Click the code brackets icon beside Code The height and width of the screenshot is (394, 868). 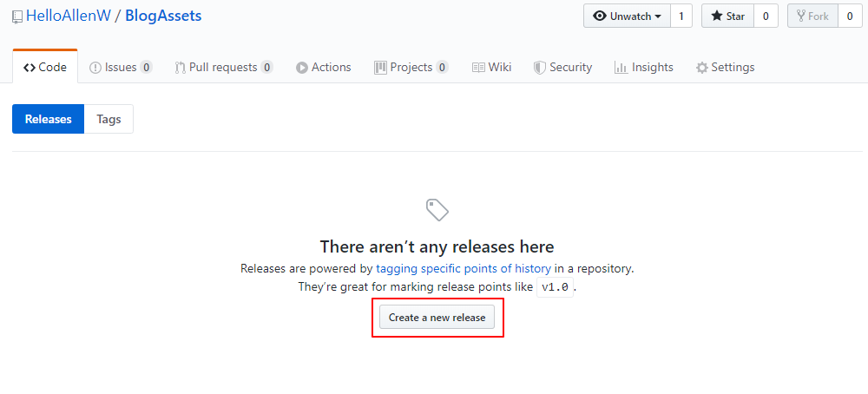pyautogui.click(x=30, y=68)
